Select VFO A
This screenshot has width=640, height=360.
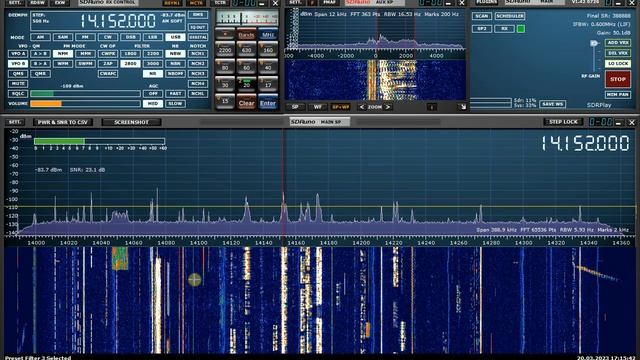18,54
